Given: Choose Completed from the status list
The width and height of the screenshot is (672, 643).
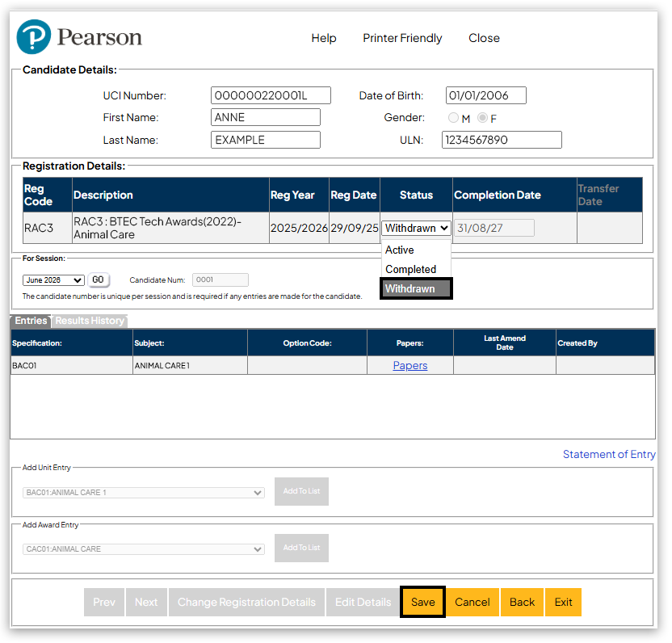Looking at the screenshot, I should pos(410,270).
